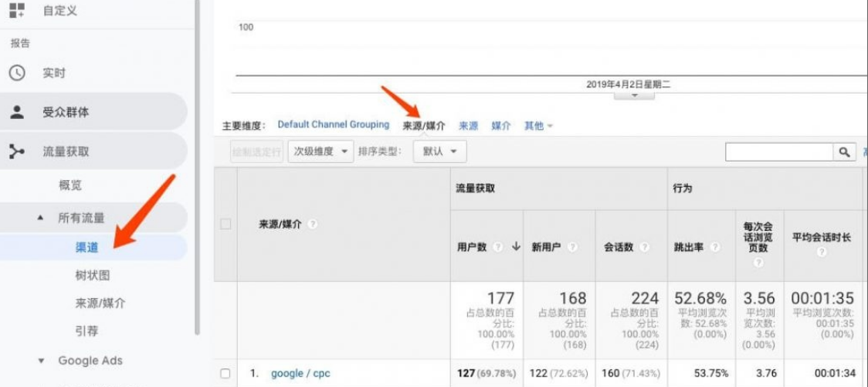This screenshot has height=387, width=868.
Task: Open 树状图 in the sidebar
Action: pos(93,275)
